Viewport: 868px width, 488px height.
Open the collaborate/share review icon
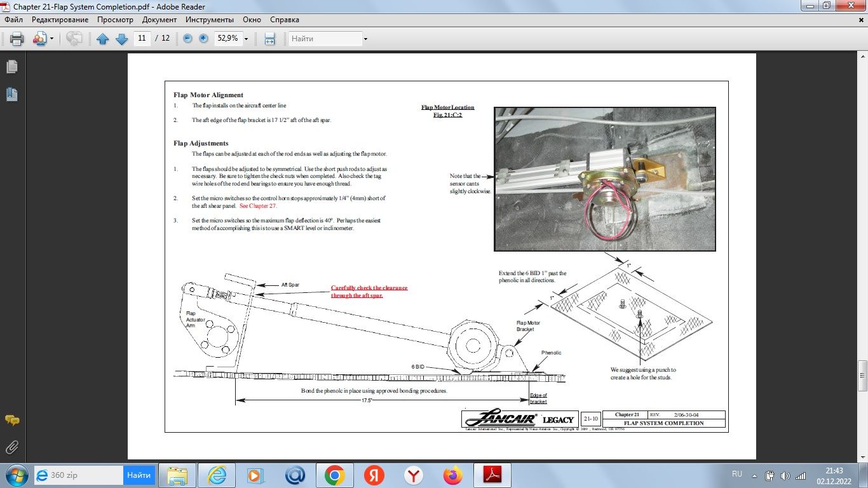[39, 39]
